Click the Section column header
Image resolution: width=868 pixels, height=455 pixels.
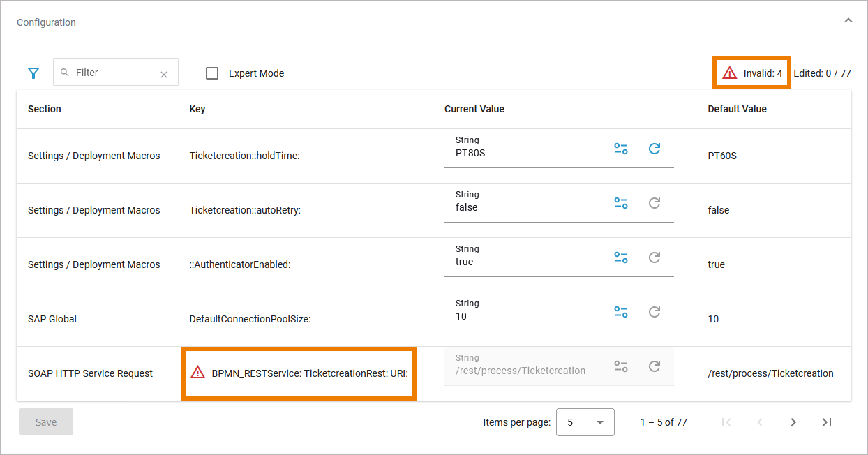click(x=45, y=109)
